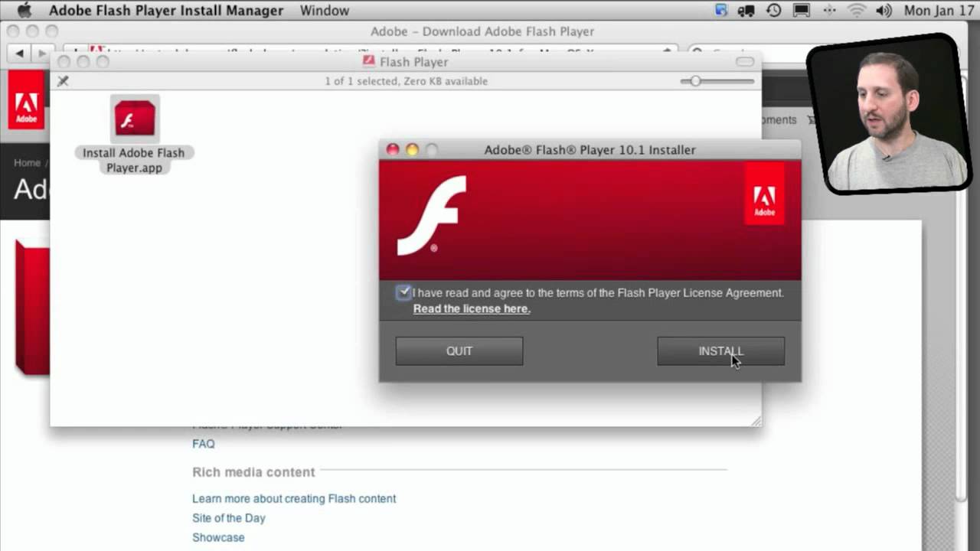Viewport: 980px width, 551px height.
Task: Click the Finder window resize grip
Action: [x=756, y=420]
